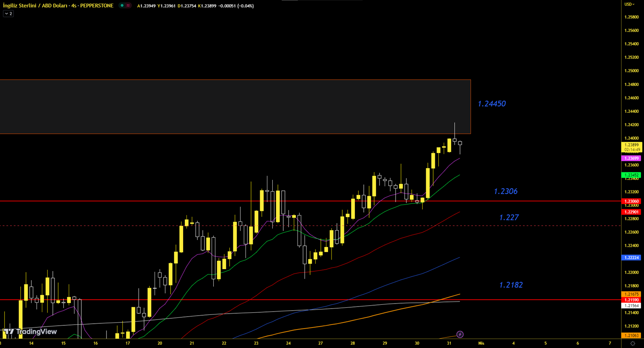Click the red horizontal line label 1.21590
The image size is (644, 348).
tap(631, 300)
